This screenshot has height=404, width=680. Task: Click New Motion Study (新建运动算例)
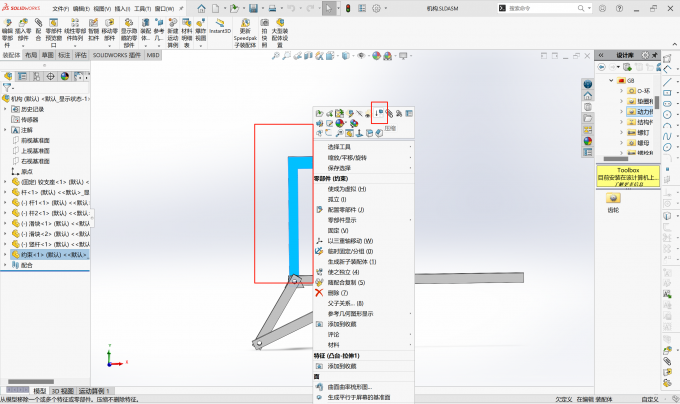(x=173, y=23)
